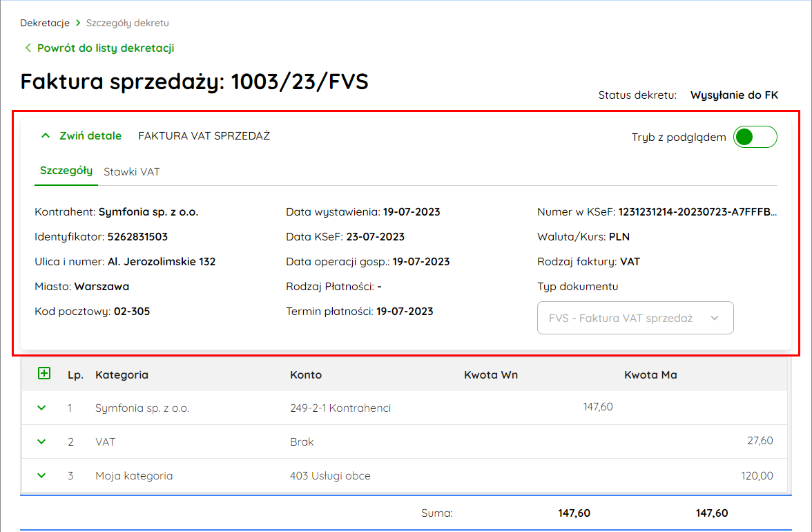Image resolution: width=812 pixels, height=532 pixels.
Task: Open the Typ dokumentu dropdown
Action: pyautogui.click(x=635, y=318)
